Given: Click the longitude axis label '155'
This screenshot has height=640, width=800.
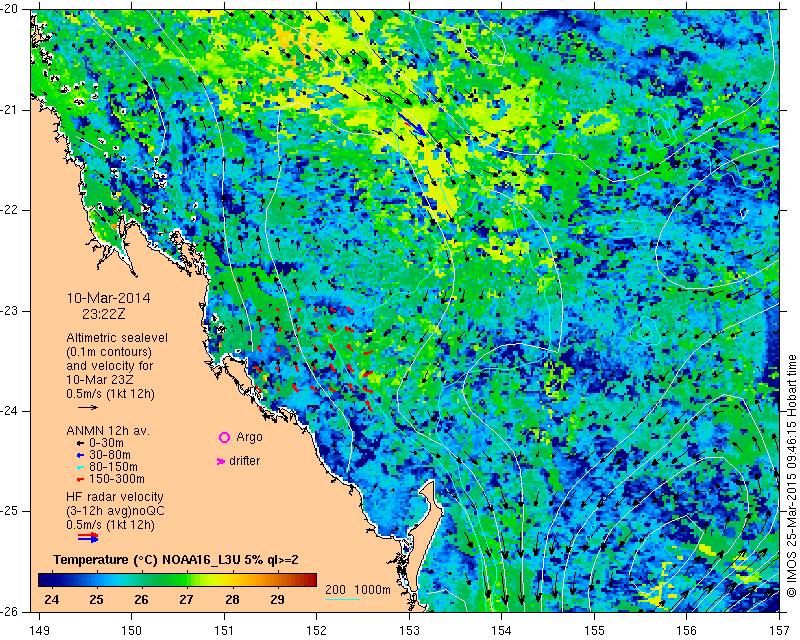Looking at the screenshot, I should [x=594, y=630].
